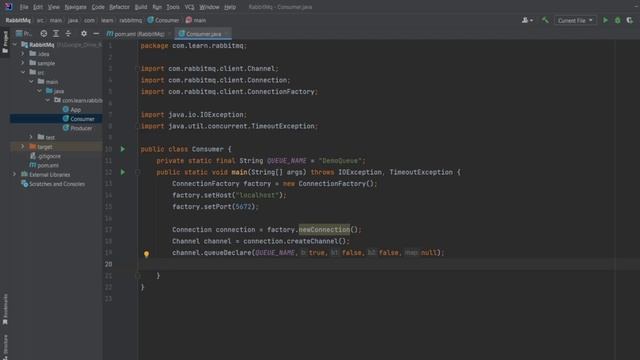The image size is (640, 360).
Task: Open the Navigate menu
Action: (76, 7)
